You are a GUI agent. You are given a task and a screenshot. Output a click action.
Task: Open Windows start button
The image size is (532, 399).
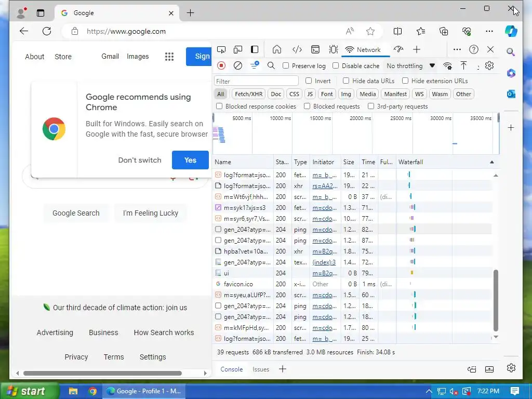click(29, 391)
